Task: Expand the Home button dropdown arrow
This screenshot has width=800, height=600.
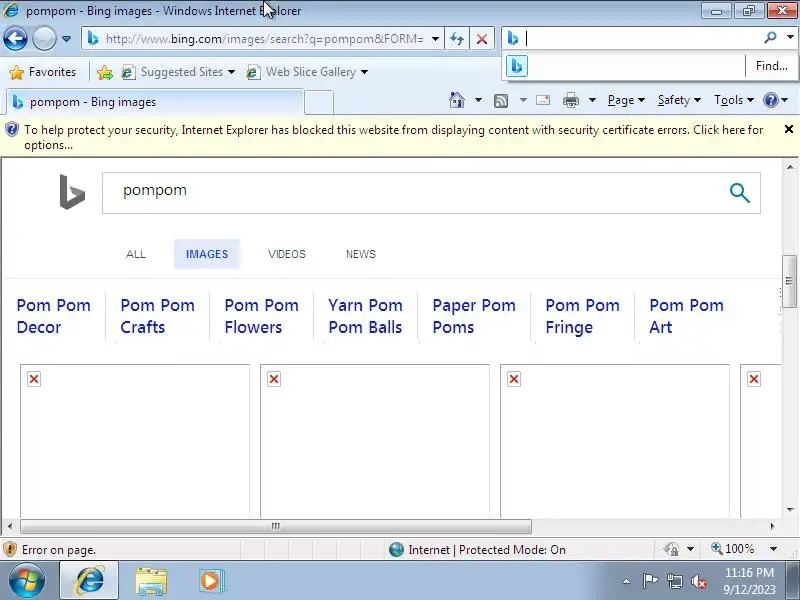Action: 478,100
